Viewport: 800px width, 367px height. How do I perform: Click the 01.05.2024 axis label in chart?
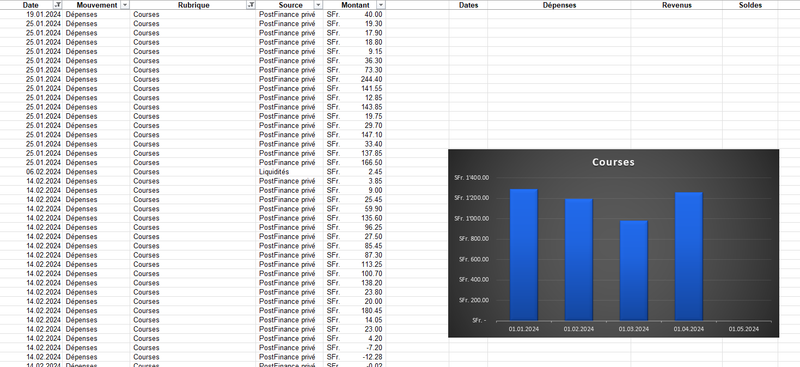pyautogui.click(x=744, y=329)
